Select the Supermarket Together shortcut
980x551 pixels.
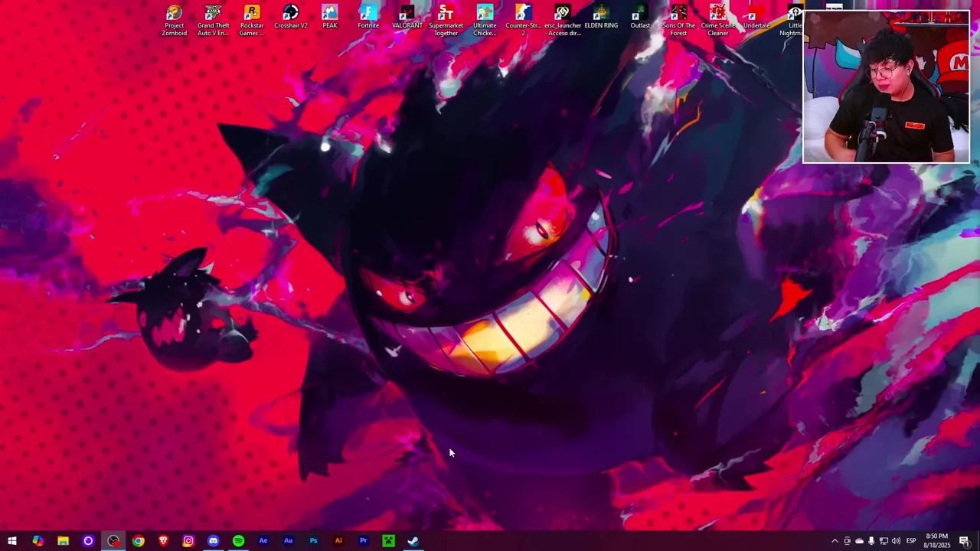coord(446,21)
